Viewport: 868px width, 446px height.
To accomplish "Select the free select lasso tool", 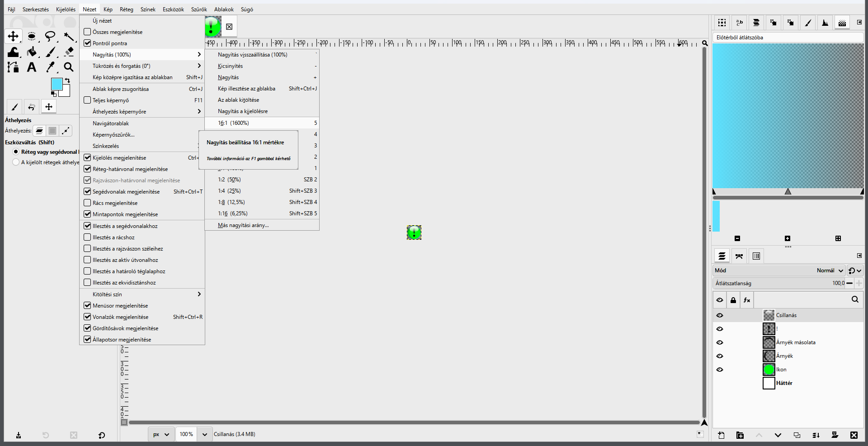I will pyautogui.click(x=50, y=36).
